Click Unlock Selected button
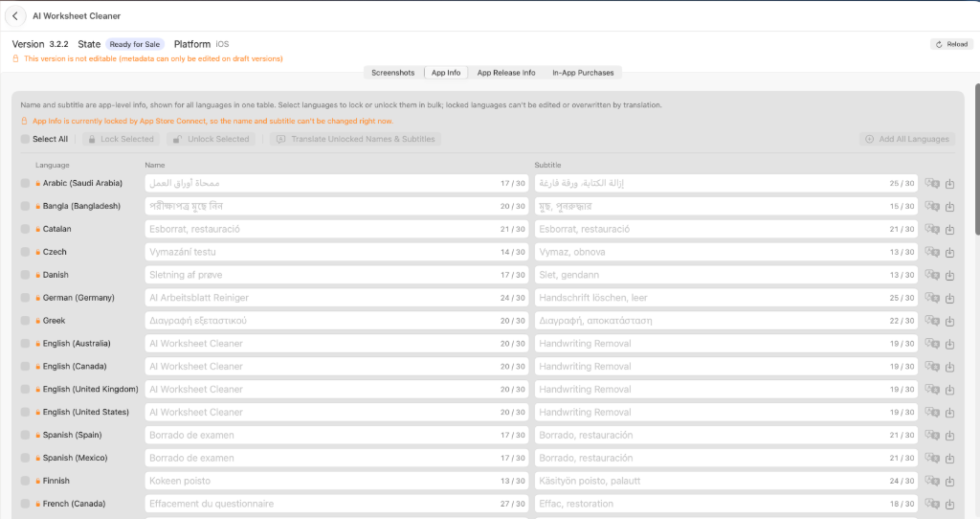 212,139
